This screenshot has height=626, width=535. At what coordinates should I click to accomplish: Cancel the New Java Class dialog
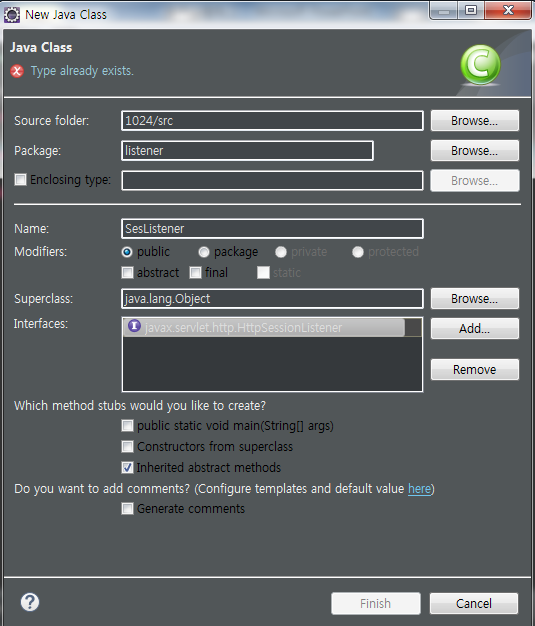(474, 603)
